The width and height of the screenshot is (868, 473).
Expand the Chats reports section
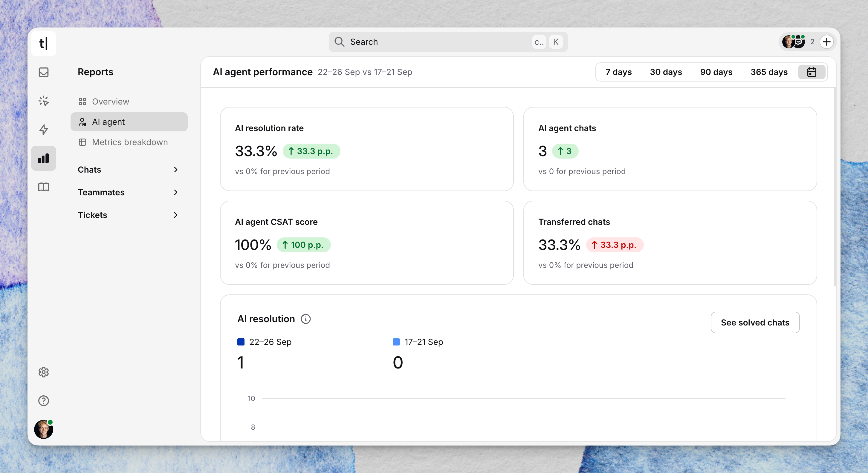point(128,170)
